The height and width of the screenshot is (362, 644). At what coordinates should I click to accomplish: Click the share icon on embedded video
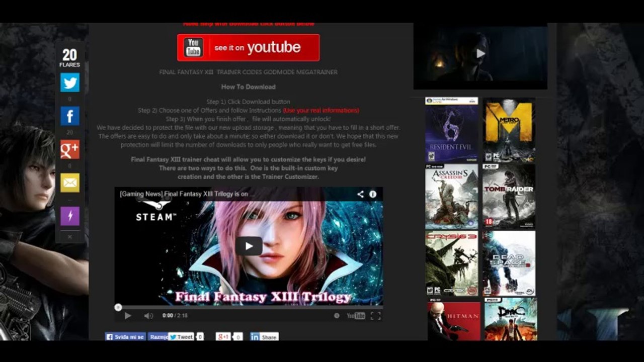[x=360, y=194]
